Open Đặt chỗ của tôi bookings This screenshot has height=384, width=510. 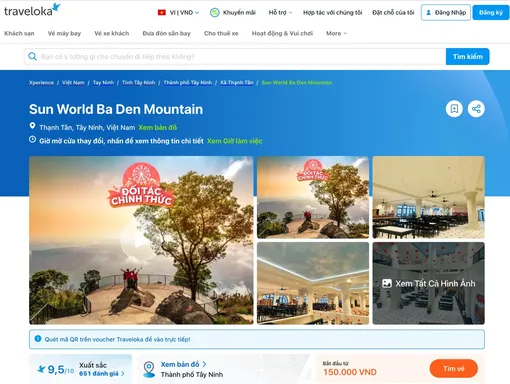coord(393,13)
